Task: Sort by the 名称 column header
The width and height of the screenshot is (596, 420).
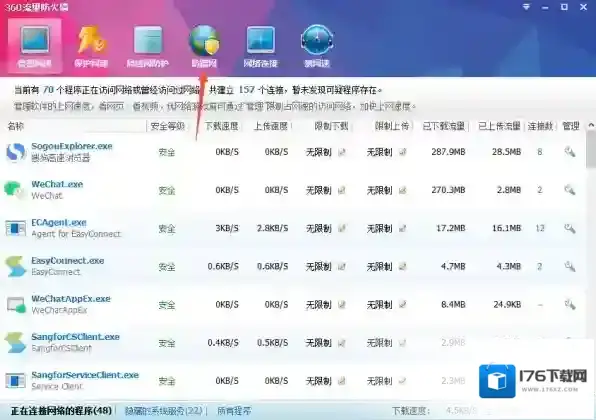Action: 16,126
